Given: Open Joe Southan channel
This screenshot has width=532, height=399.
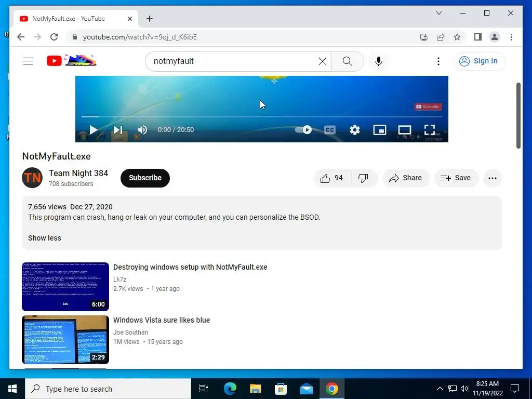Looking at the screenshot, I should click(130, 332).
